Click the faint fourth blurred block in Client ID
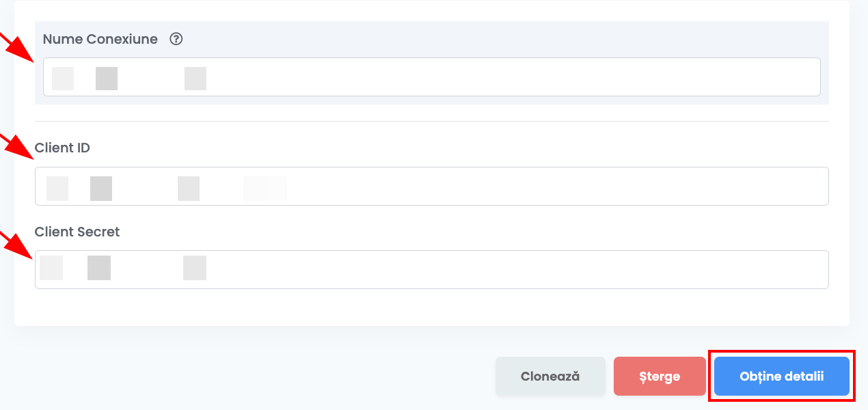The width and height of the screenshot is (868, 410). coord(265,188)
